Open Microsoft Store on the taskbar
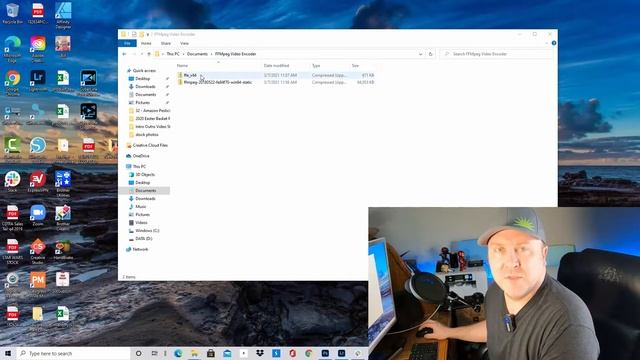Viewport: 640px width, 360px height. pyautogui.click(x=211, y=353)
